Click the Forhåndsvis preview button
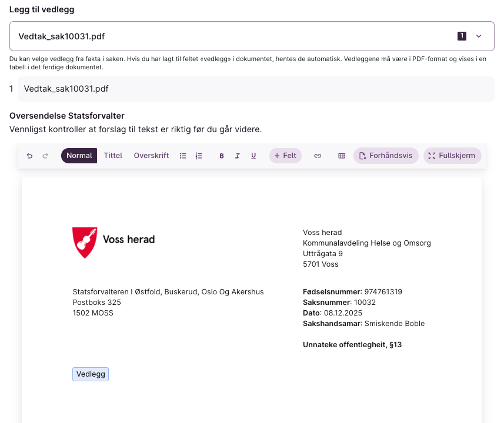Viewport: 504px width, 423px height. (x=386, y=156)
